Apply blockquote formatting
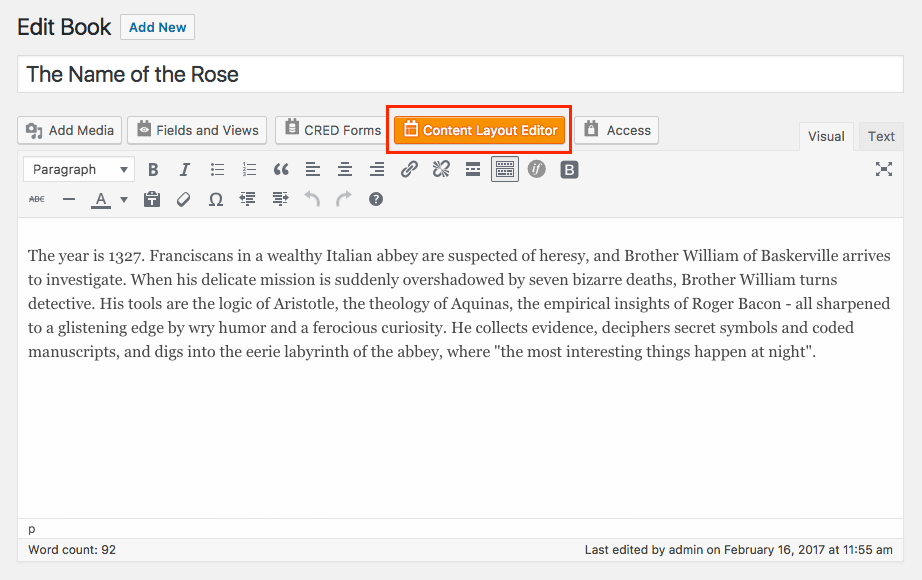 click(x=281, y=170)
